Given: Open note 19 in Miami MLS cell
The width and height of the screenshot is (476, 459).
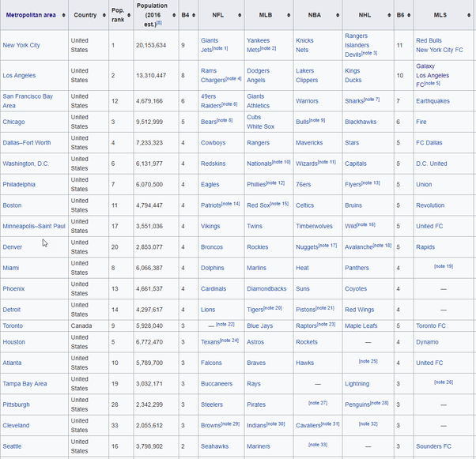Looking at the screenshot, I should click(x=444, y=266).
